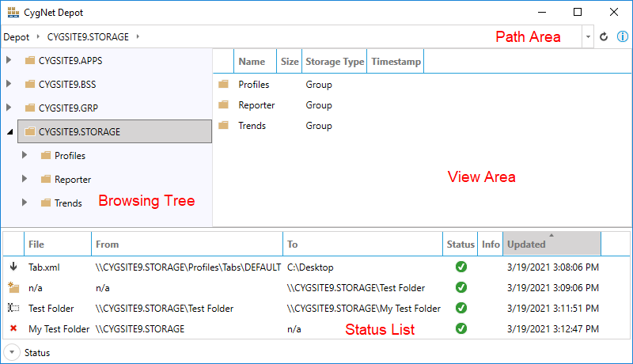Sort view by Storage Type column
The image size is (633, 364).
tap(335, 62)
